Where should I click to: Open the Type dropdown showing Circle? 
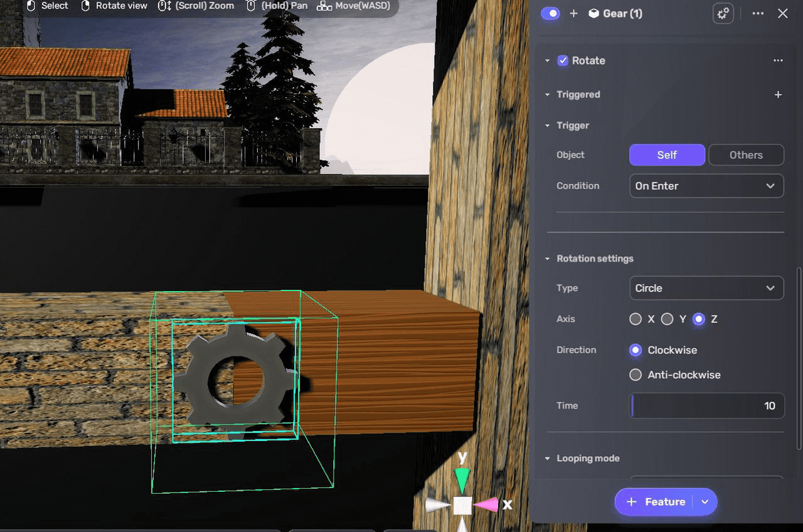(706, 289)
